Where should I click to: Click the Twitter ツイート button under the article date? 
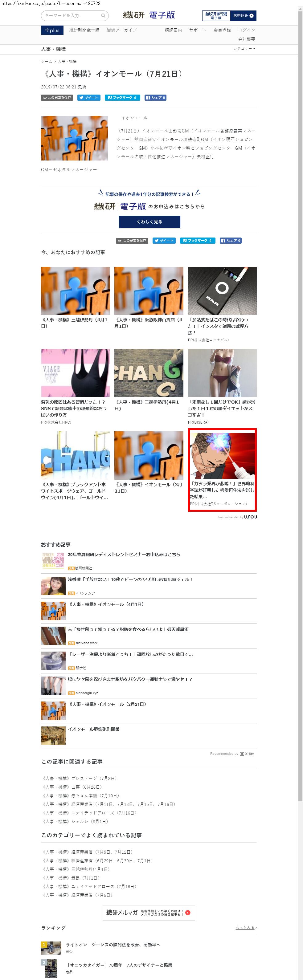coord(89,98)
